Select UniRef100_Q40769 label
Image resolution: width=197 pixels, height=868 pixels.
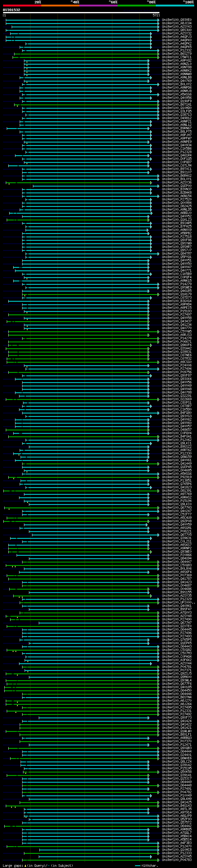[x=177, y=81]
